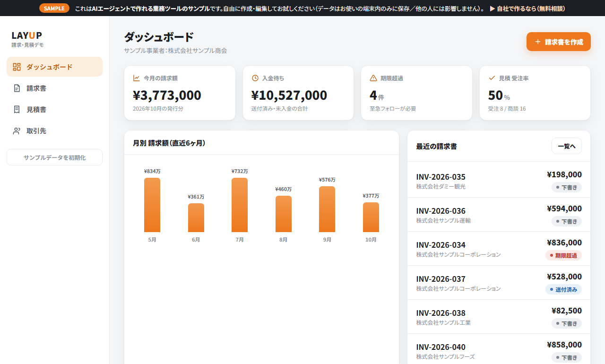This screenshot has width=605, height=364.
Task: Open invoice INV-2026-038
Action: click(499, 317)
